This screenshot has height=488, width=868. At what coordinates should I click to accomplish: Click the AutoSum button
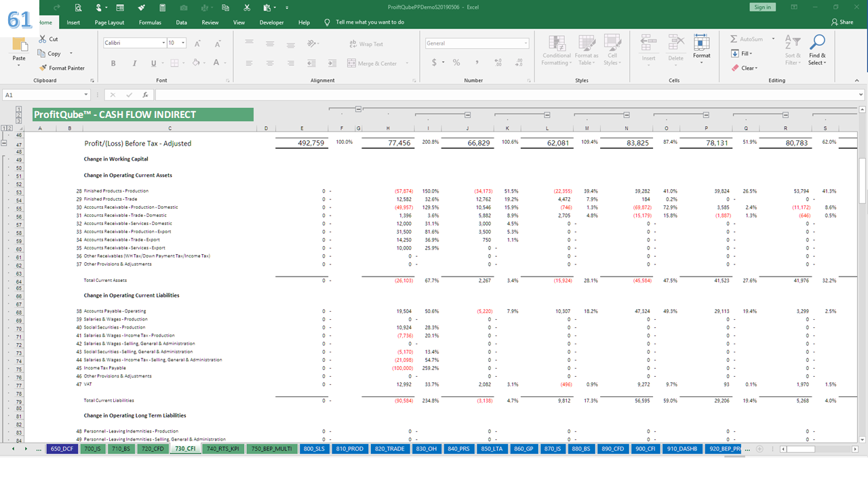(746, 39)
